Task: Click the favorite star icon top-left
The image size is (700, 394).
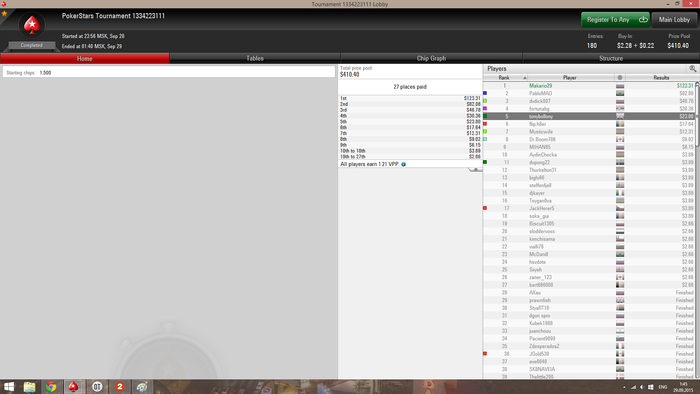Action: [4, 13]
